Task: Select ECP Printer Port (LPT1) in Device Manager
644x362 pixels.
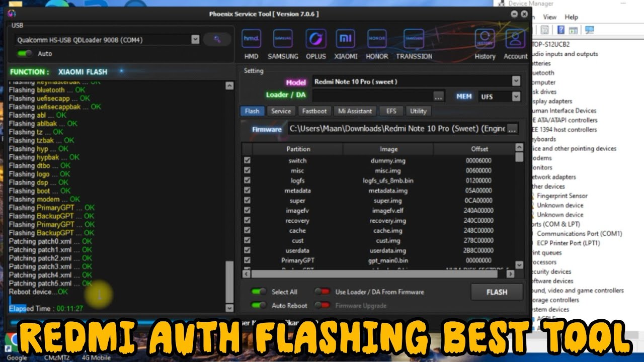Action: pyautogui.click(x=569, y=243)
